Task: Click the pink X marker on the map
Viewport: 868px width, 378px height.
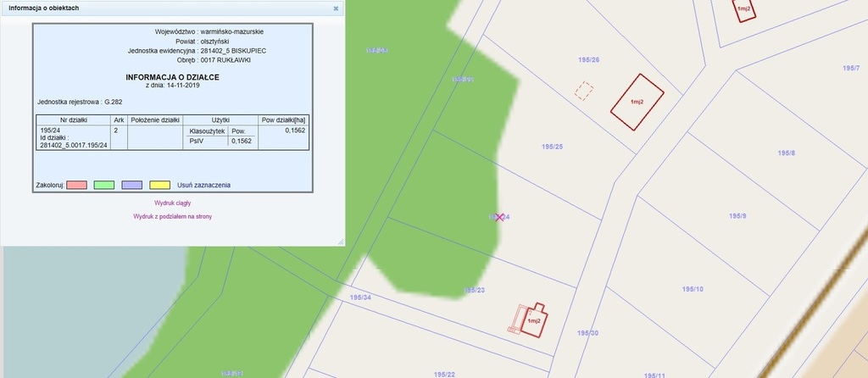Action: pyautogui.click(x=500, y=218)
